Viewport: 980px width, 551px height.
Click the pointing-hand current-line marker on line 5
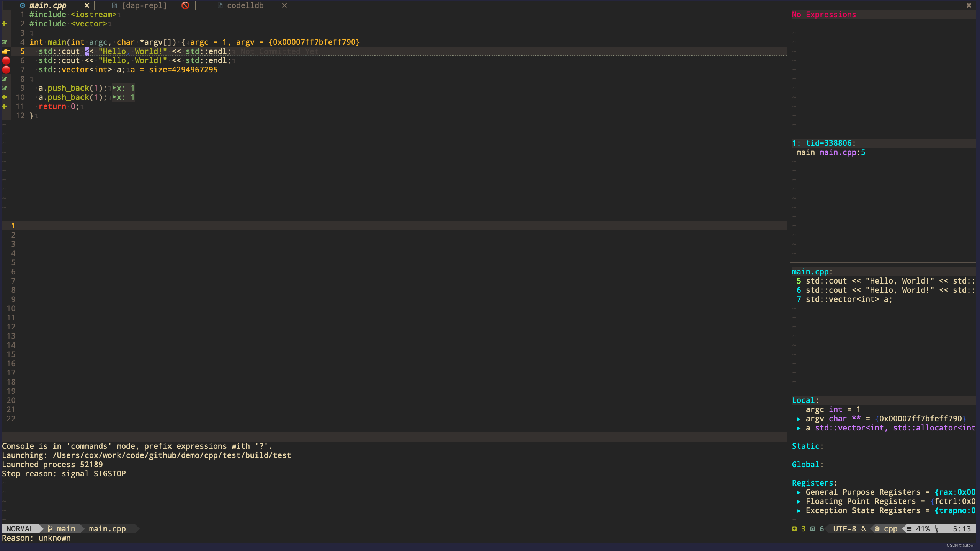pyautogui.click(x=6, y=51)
